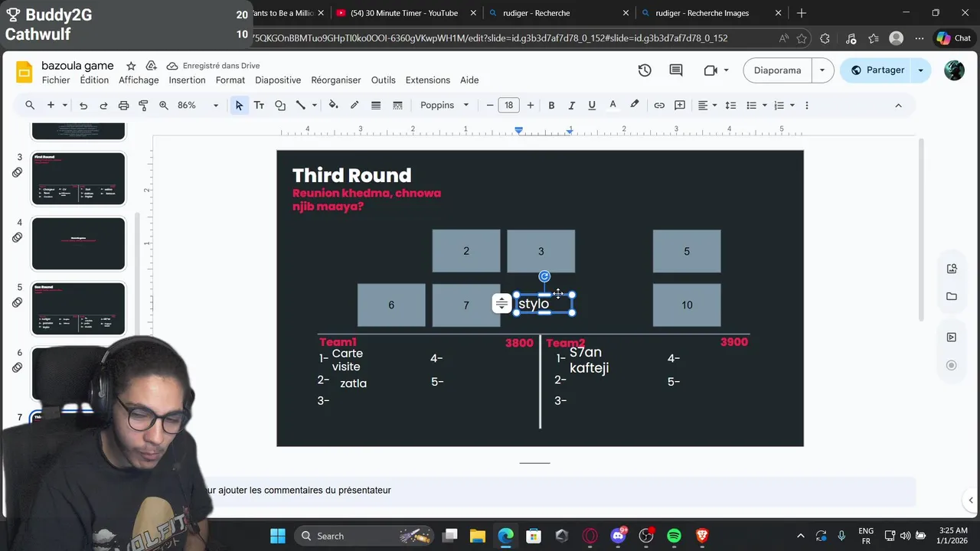Viewport: 980px width, 551px height.
Task: Open the highlight color marker tool
Action: (634, 105)
